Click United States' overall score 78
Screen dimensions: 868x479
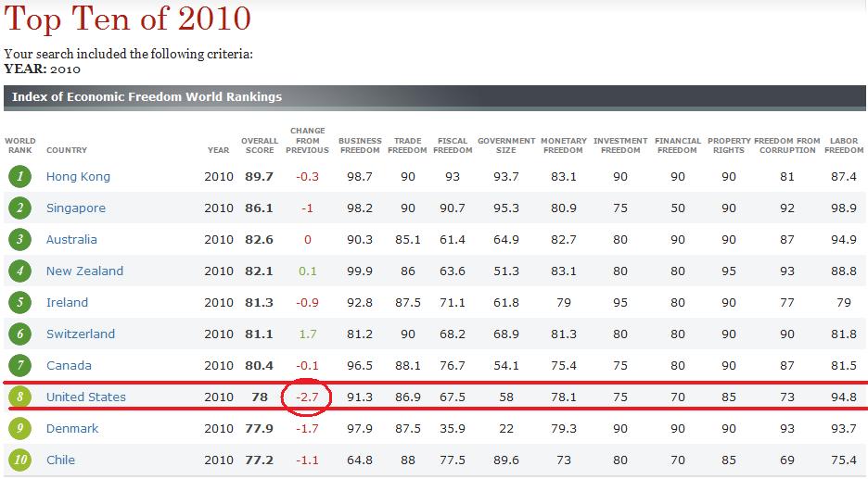tap(259, 397)
